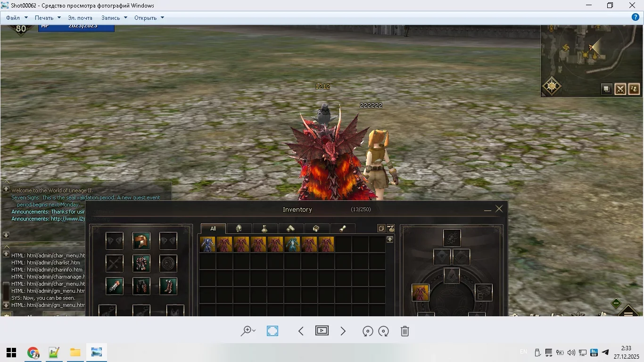644x362 pixels.
Task: Close the Inventory window
Action: (499, 209)
